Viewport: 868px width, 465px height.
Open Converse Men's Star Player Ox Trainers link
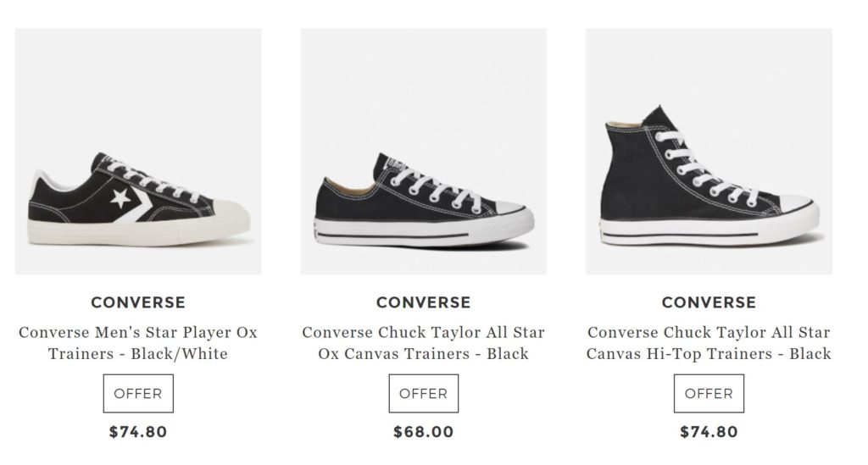[138, 343]
